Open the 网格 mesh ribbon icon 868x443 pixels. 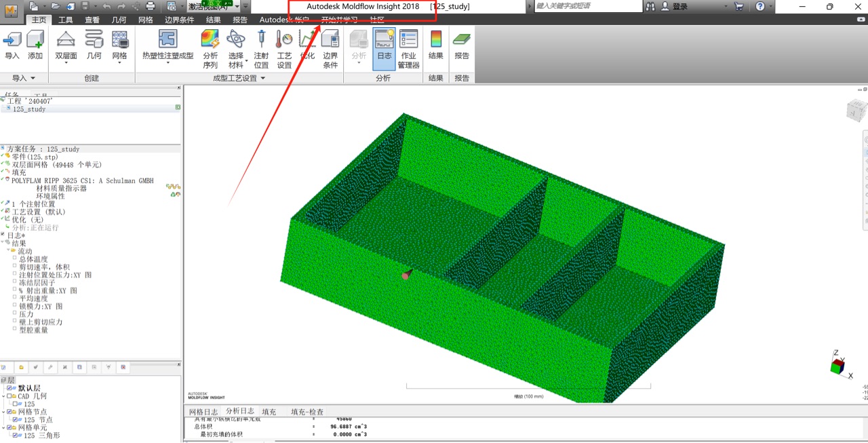pyautogui.click(x=120, y=40)
